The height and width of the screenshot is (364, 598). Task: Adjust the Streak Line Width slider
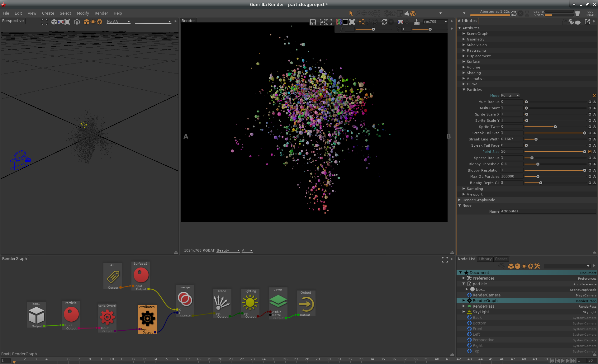(536, 139)
